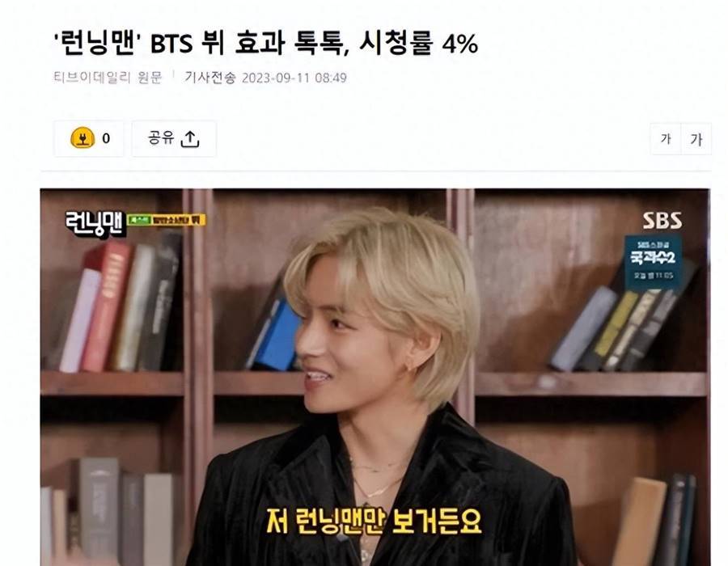
Task: Click the yellow emoji reaction icon
Action: 83,137
